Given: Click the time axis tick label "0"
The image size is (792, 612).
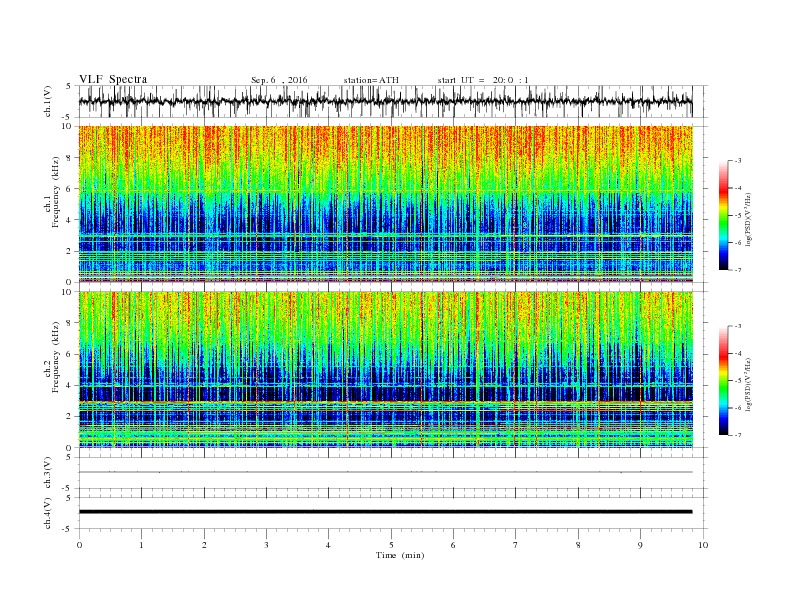Looking at the screenshot, I should coord(79,545).
